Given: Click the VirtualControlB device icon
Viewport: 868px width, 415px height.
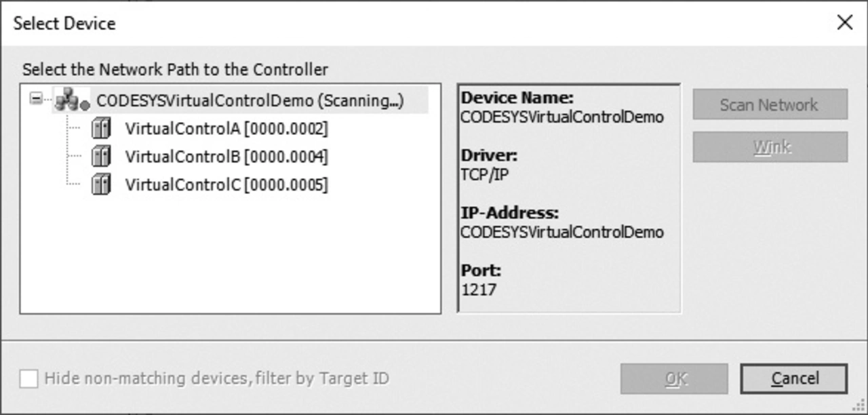Looking at the screenshot, I should [101, 157].
